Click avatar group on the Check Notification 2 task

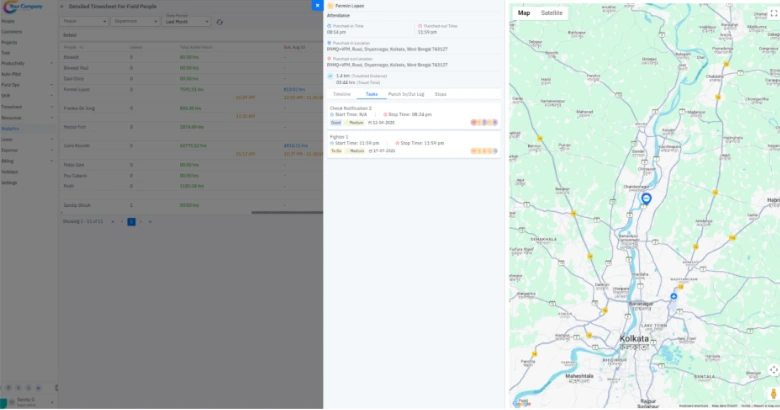[x=483, y=122]
